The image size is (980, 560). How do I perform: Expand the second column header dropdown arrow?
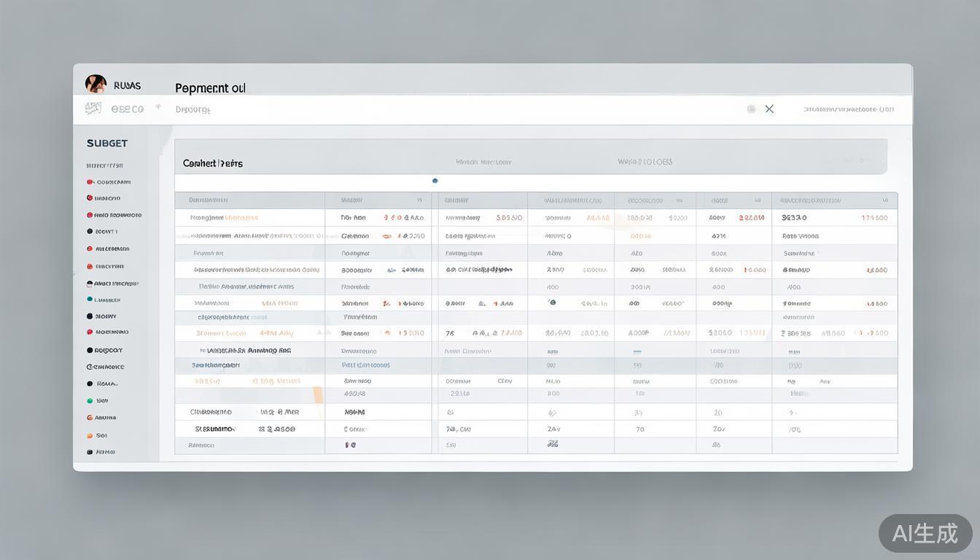click(419, 201)
